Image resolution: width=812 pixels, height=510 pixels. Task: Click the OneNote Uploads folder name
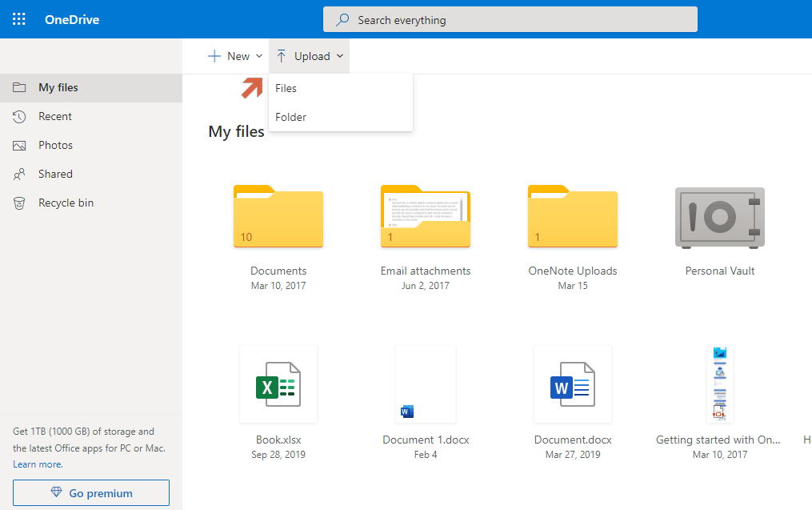pos(573,271)
